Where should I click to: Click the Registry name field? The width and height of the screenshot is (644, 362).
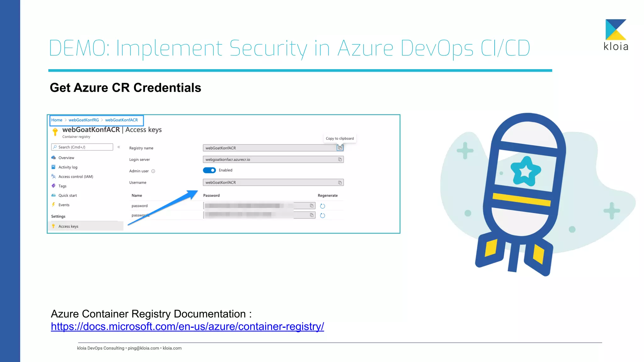pyautogui.click(x=273, y=148)
